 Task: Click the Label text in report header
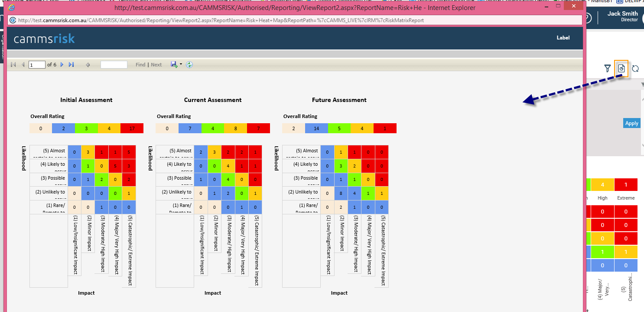563,38
